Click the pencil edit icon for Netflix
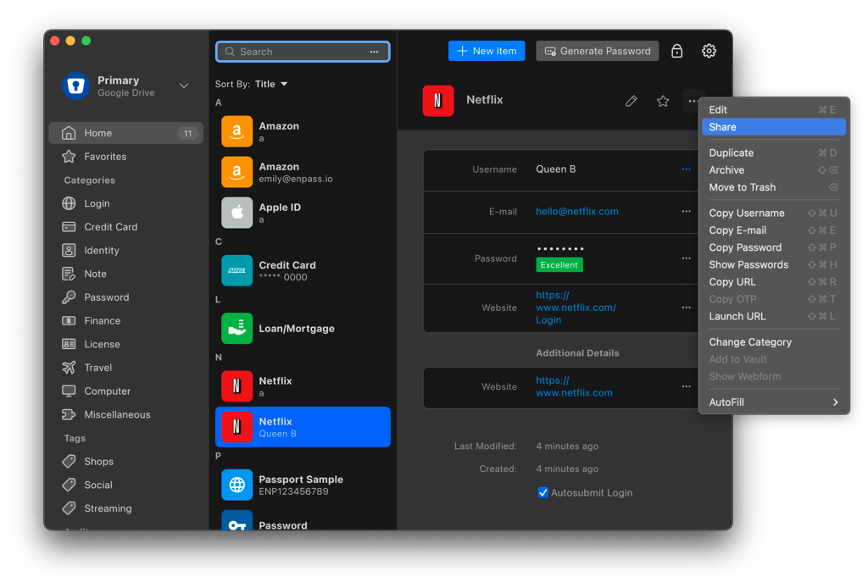 click(631, 101)
